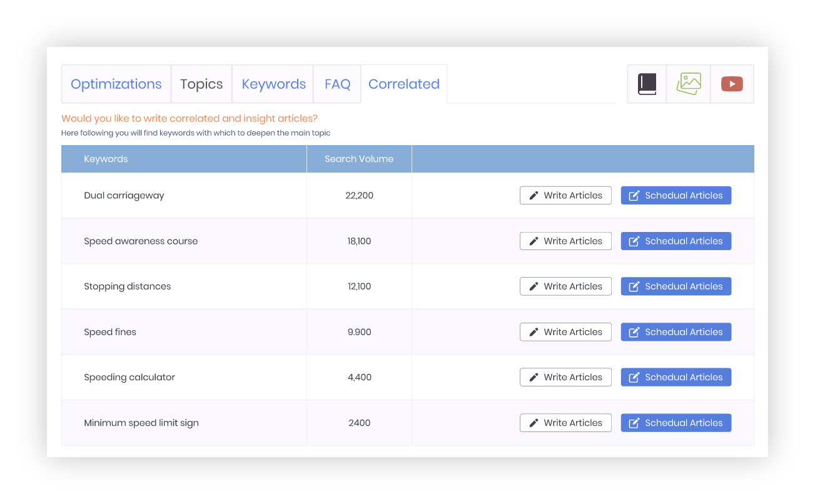The height and width of the screenshot is (504, 815).
Task: Click Write Articles for Speed awareness course
Action: coord(565,241)
